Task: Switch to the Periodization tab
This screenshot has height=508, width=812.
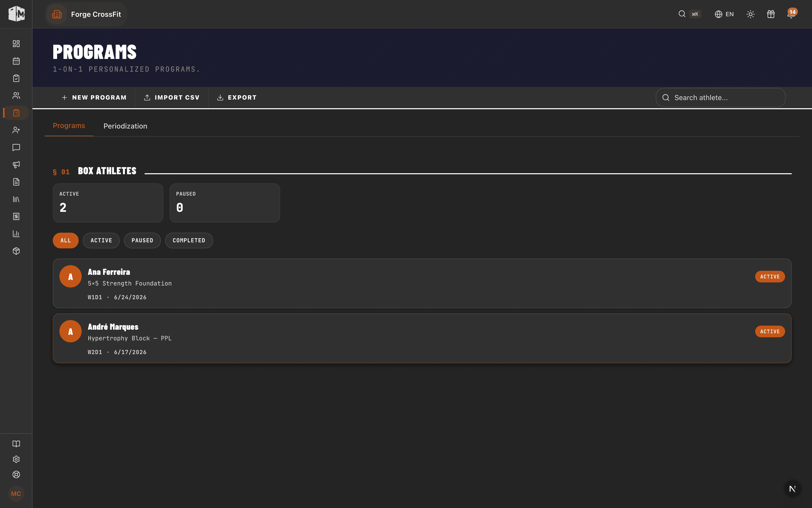Action: tap(125, 126)
